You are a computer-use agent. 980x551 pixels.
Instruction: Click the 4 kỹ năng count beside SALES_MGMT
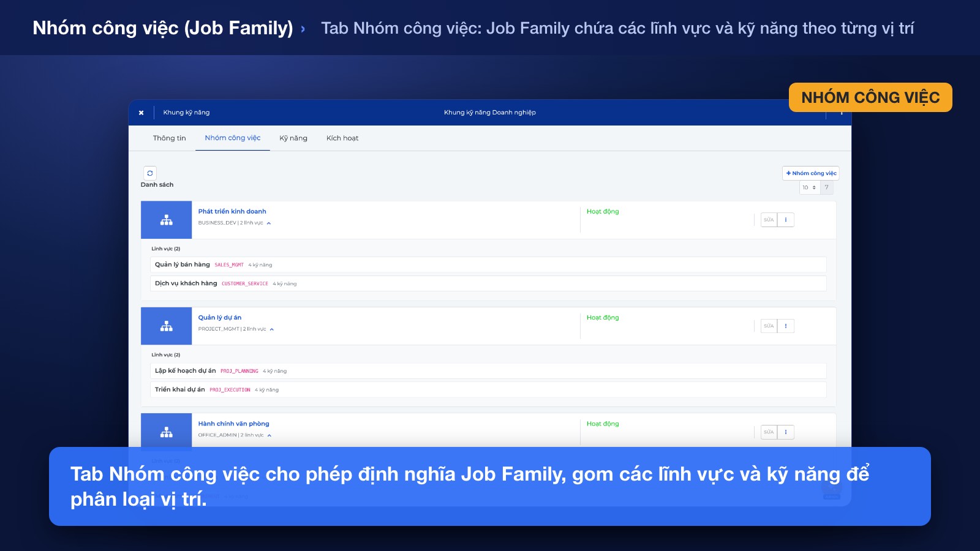tap(260, 265)
